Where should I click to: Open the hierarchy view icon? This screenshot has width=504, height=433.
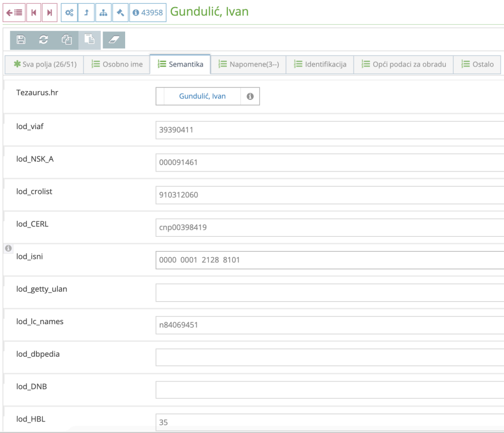(x=103, y=12)
